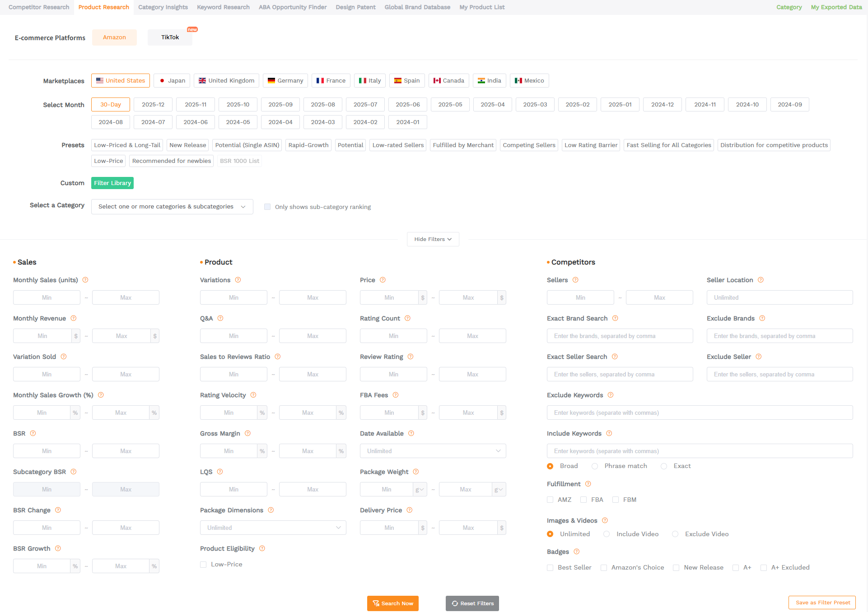Switch to the Keyword Research tab

click(x=223, y=7)
